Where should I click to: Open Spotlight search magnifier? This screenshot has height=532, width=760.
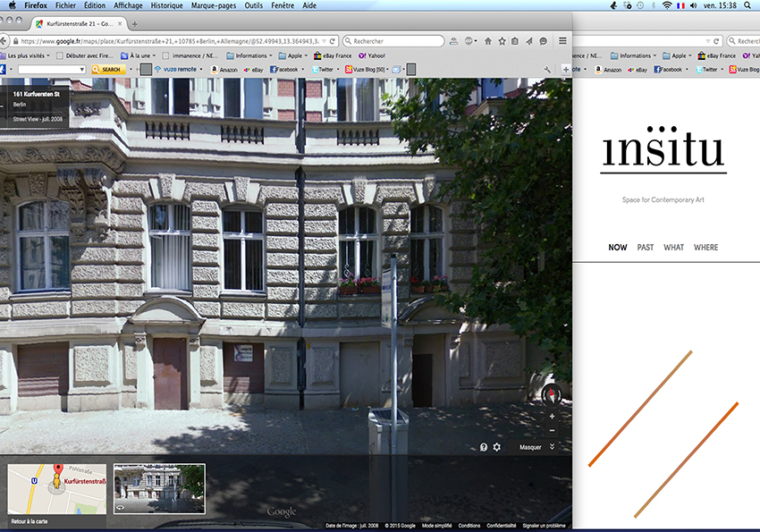(747, 5)
